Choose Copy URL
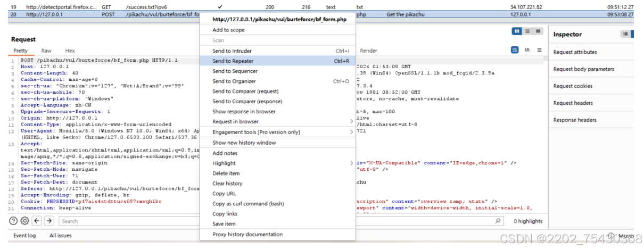Image resolution: width=644 pixels, height=249 pixels. (x=277, y=194)
